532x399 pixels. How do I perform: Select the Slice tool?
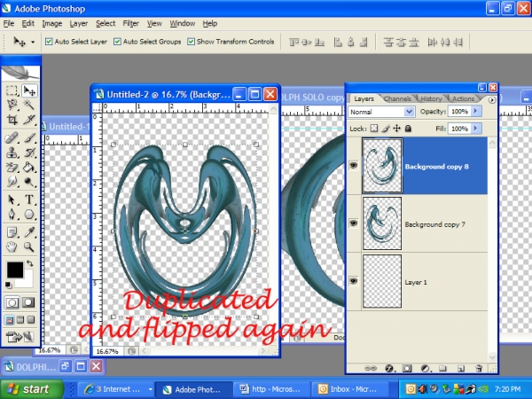[x=29, y=119]
